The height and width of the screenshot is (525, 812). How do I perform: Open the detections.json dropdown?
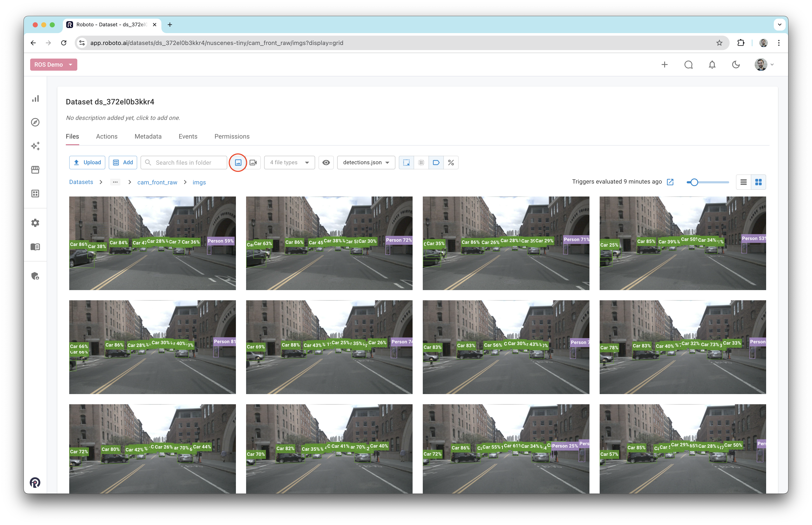(x=366, y=163)
